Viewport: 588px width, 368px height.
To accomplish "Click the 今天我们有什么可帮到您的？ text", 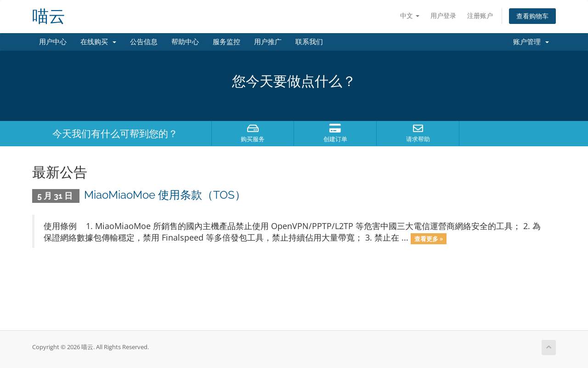I will pos(115,134).
